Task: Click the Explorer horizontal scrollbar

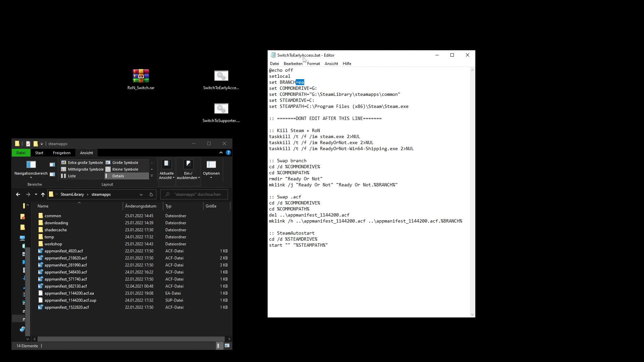Action: pos(131,339)
